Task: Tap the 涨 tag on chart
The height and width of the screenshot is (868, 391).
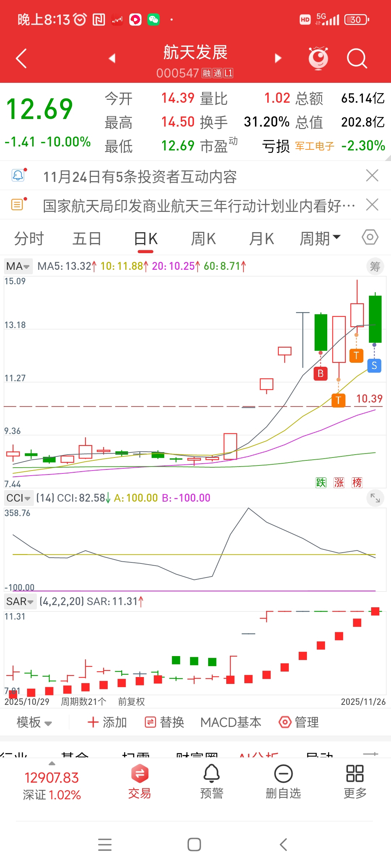Action: click(339, 482)
